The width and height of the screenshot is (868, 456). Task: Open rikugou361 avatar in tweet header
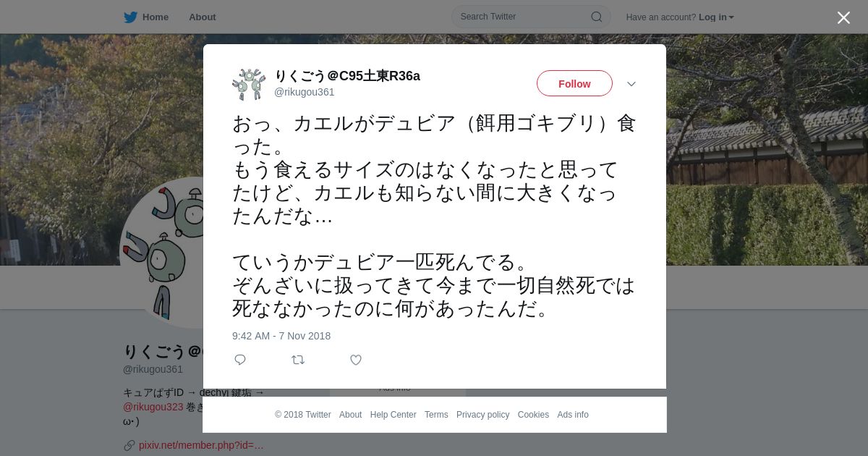point(249,84)
